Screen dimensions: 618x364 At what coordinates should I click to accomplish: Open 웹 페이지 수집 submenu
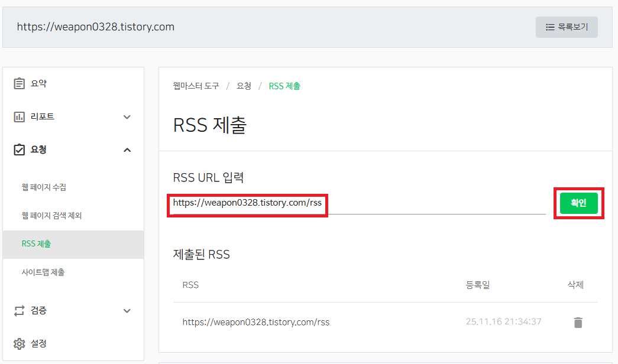tap(44, 187)
